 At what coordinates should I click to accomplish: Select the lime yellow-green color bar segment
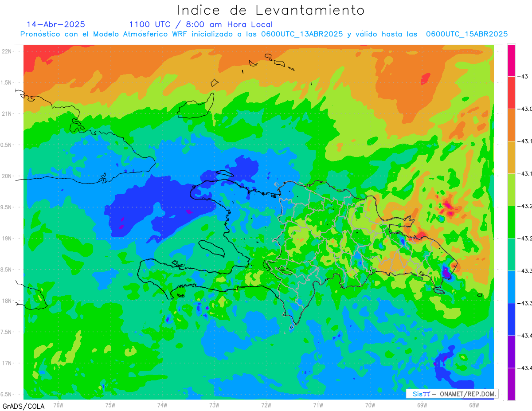(511, 189)
